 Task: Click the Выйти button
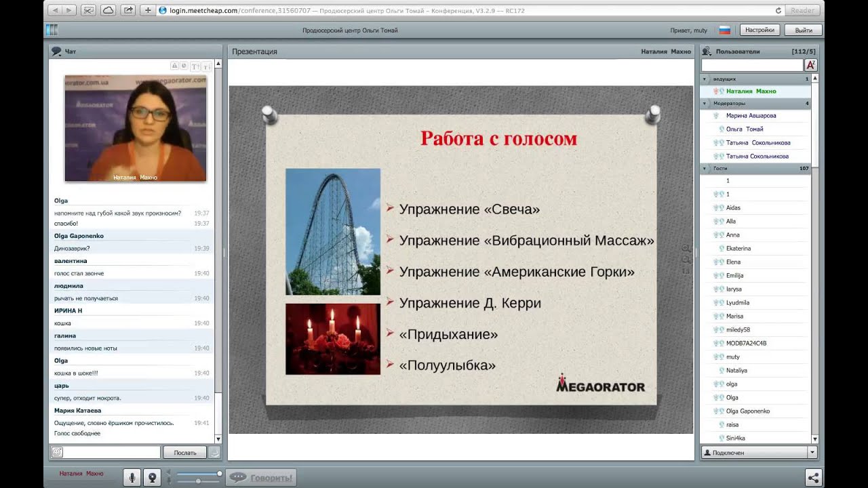(803, 30)
